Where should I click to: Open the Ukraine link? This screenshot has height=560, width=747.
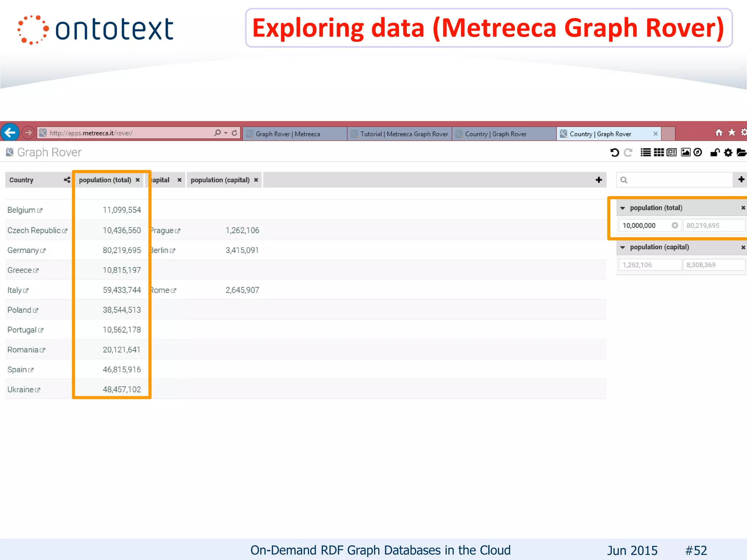coord(24,389)
